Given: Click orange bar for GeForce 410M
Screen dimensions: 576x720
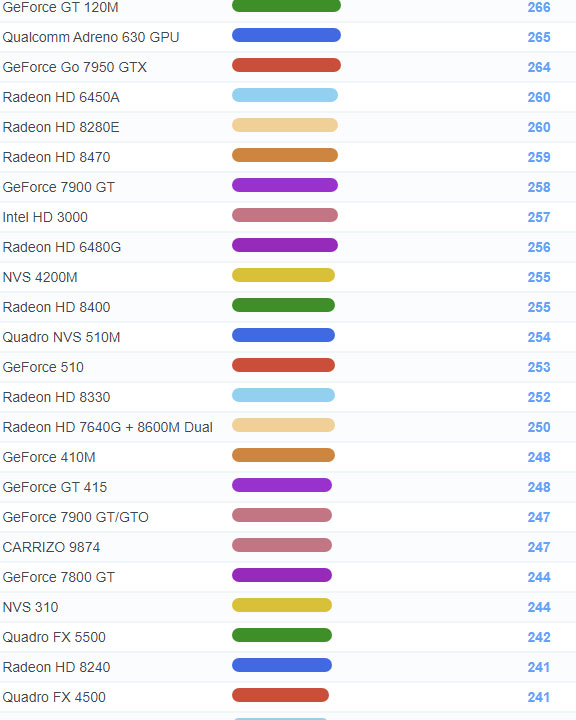Looking at the screenshot, I should pyautogui.click(x=283, y=455).
